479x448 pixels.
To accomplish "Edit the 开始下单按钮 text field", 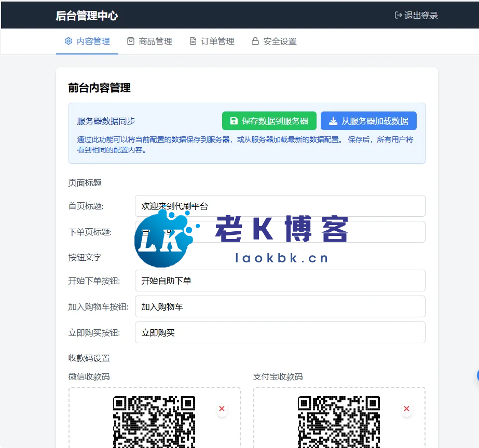I will tap(280, 281).
